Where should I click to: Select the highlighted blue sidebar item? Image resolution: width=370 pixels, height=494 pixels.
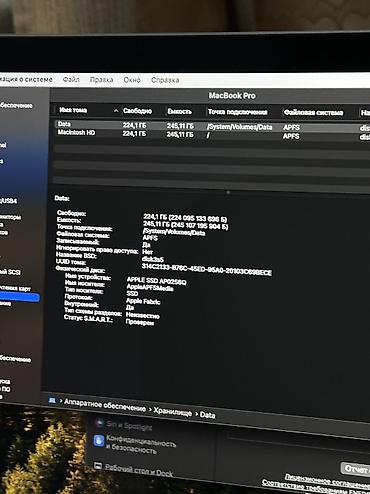tap(20, 297)
